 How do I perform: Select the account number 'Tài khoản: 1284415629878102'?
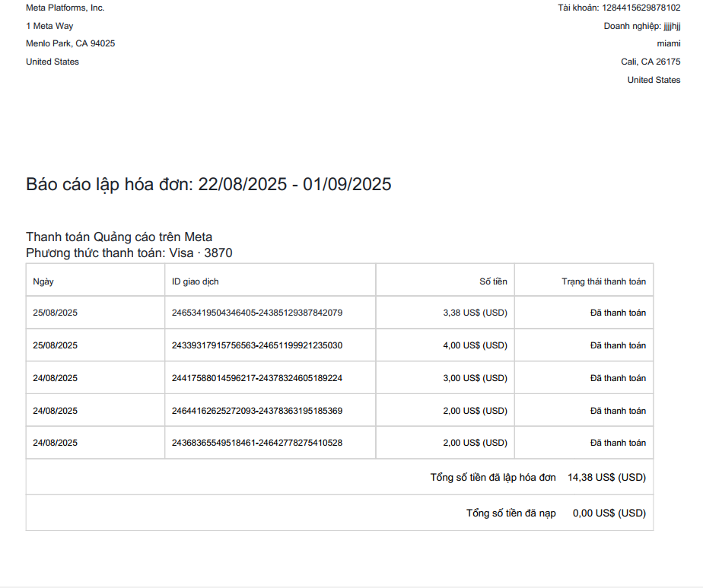pos(619,8)
